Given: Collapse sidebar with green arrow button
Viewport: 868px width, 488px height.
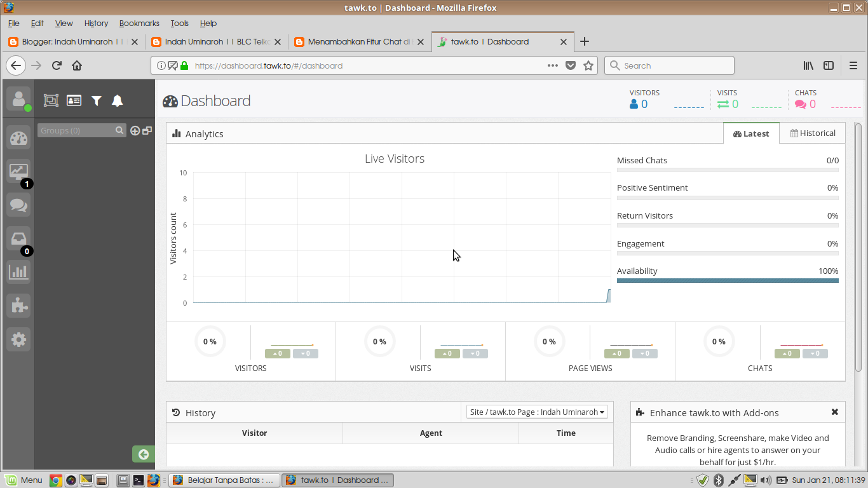Looking at the screenshot, I should tap(144, 454).
